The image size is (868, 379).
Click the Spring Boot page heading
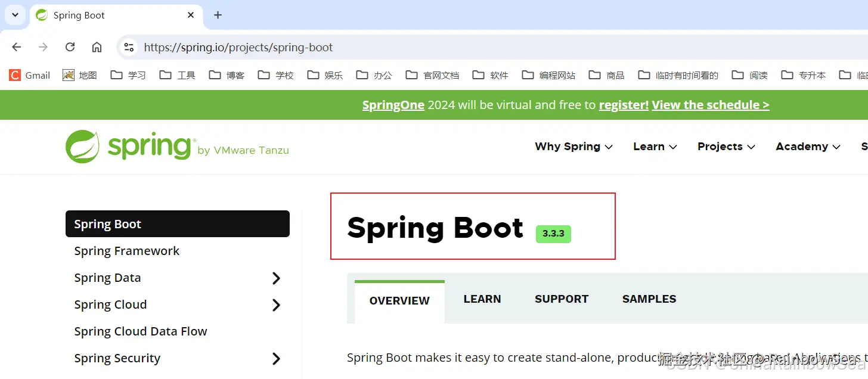coord(435,228)
